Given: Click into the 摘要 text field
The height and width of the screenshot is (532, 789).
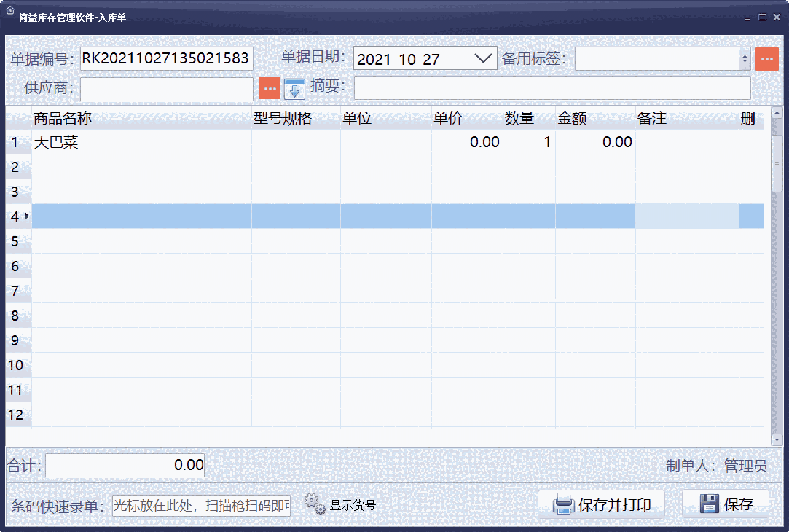Looking at the screenshot, I should tap(552, 88).
